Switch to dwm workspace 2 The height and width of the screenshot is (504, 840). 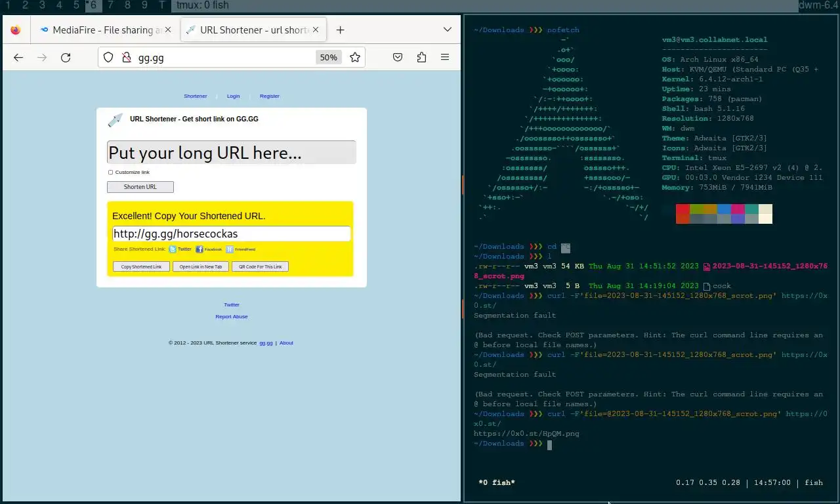pos(25,5)
